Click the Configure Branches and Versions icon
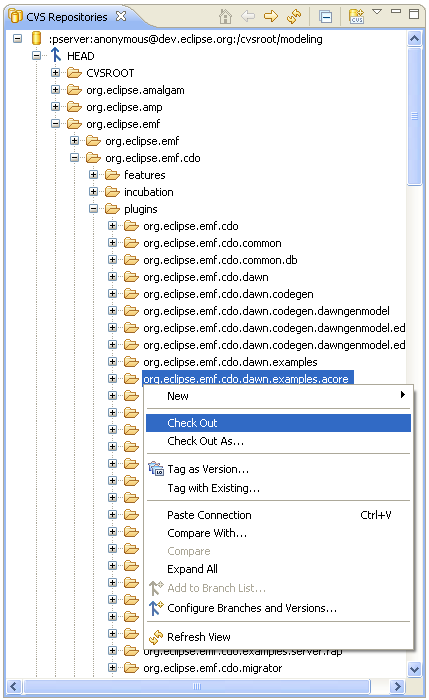 [x=156, y=608]
